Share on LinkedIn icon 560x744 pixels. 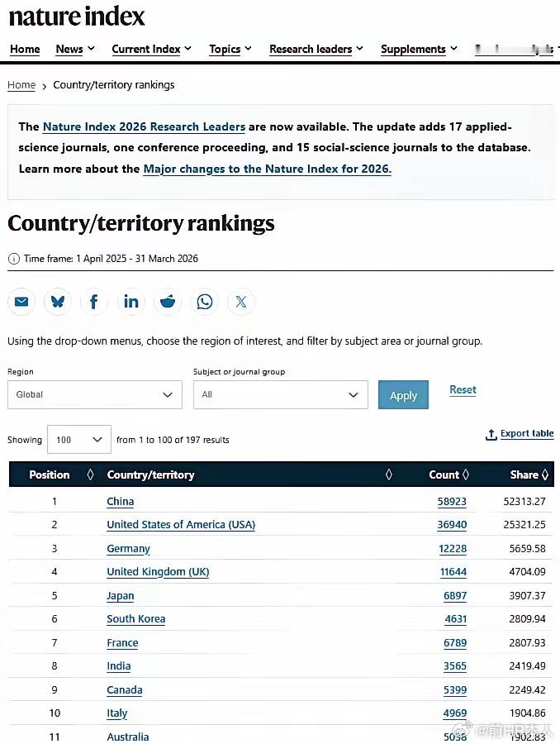[131, 301]
